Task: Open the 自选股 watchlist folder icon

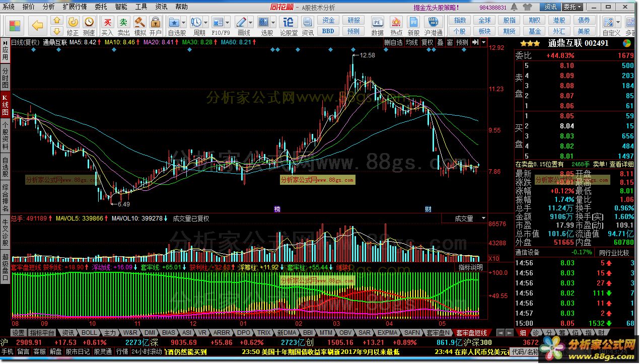Action: (174, 22)
